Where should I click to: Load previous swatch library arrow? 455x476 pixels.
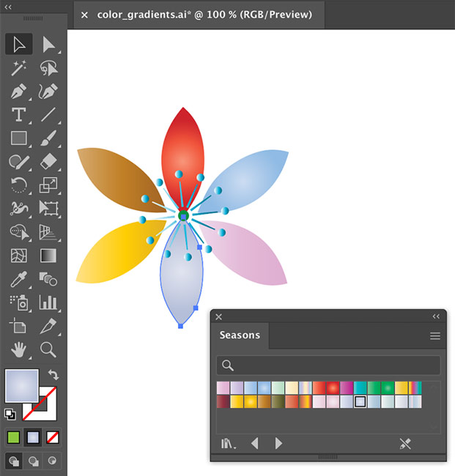[x=255, y=443]
